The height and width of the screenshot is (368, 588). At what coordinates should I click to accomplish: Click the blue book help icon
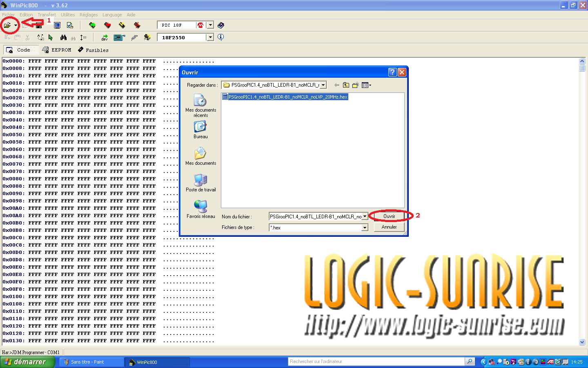[221, 25]
